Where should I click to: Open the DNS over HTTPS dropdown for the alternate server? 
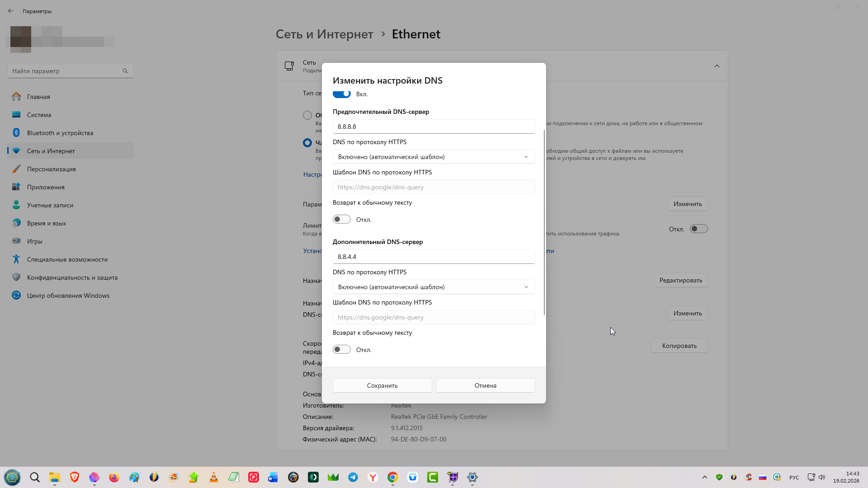pyautogui.click(x=434, y=287)
